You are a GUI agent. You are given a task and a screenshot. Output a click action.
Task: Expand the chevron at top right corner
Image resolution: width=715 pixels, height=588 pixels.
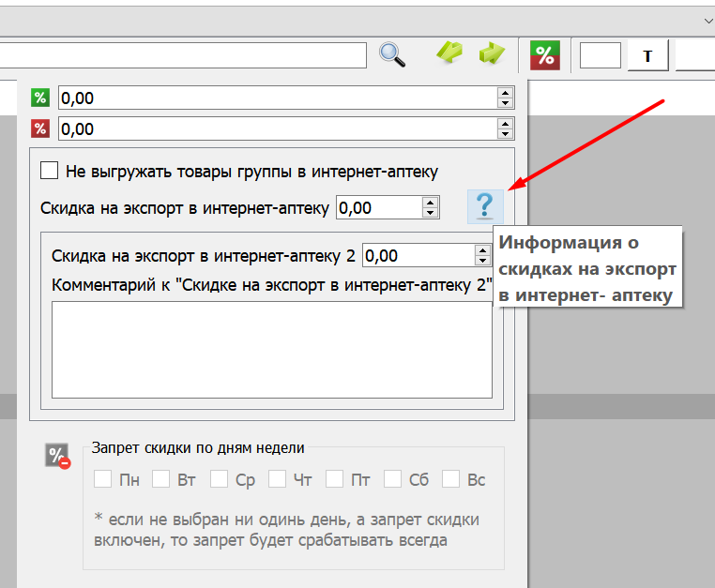(707, 19)
